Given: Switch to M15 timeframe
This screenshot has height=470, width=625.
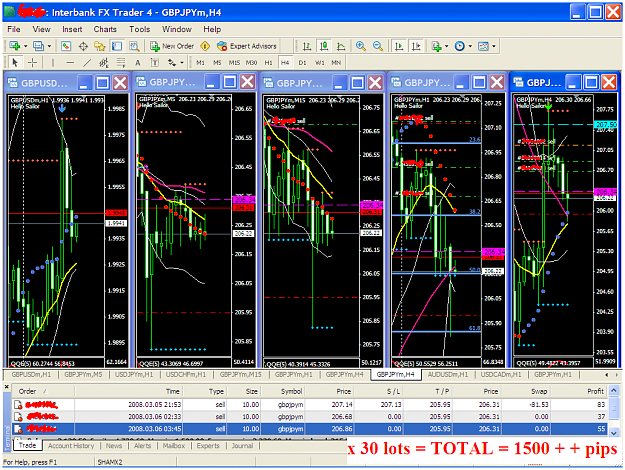Looking at the screenshot, I should (234, 63).
